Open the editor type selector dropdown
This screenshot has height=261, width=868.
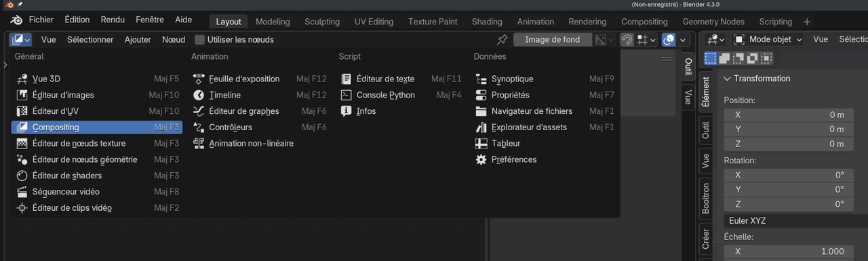pos(20,39)
